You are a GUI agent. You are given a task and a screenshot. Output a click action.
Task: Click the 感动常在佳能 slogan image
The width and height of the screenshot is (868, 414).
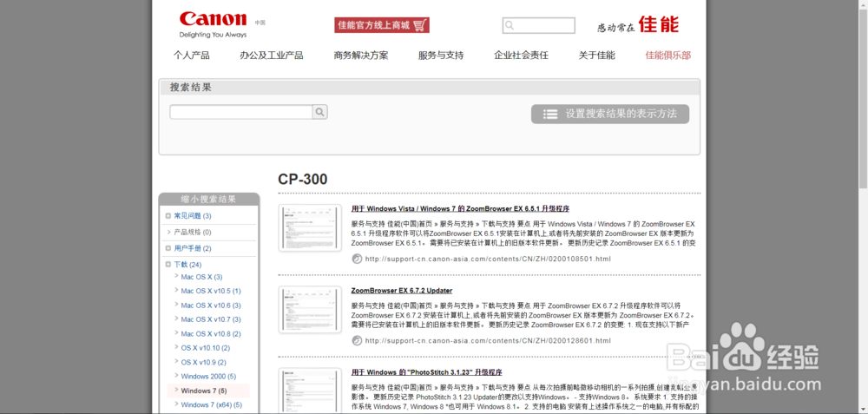click(638, 25)
